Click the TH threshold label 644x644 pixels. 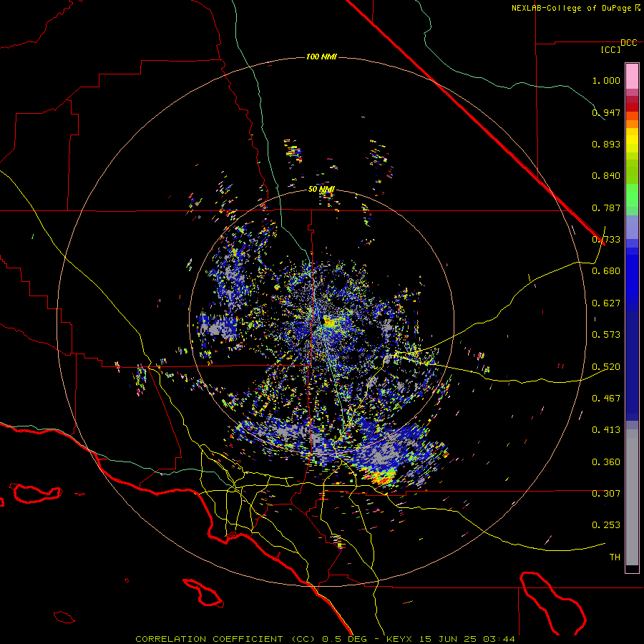click(x=615, y=557)
